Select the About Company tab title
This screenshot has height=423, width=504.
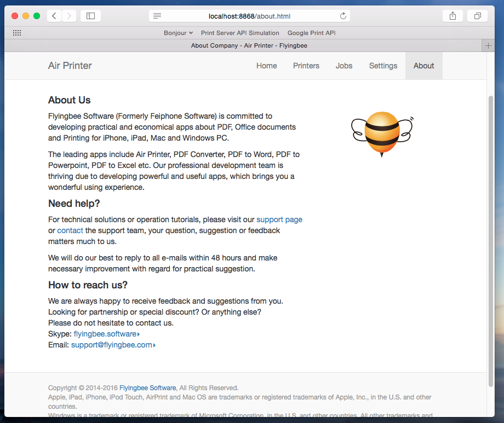[x=249, y=45]
